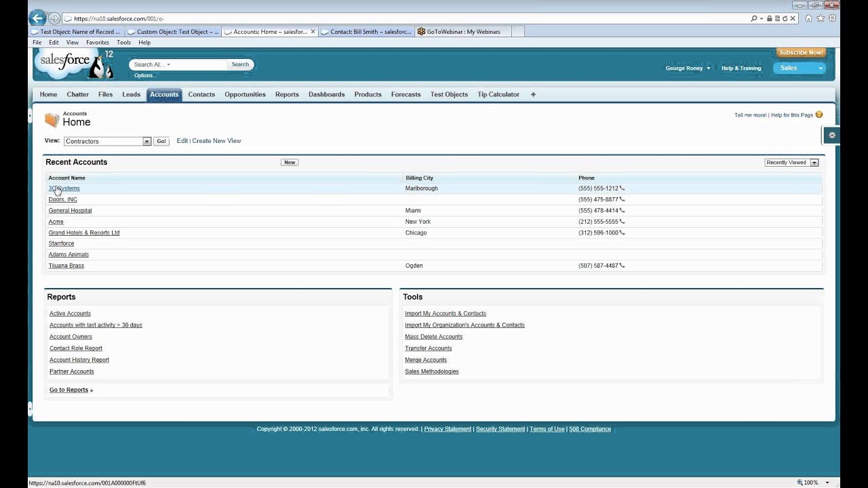868x488 pixels.
Task: Open the browser Tools menu
Action: [x=123, y=42]
